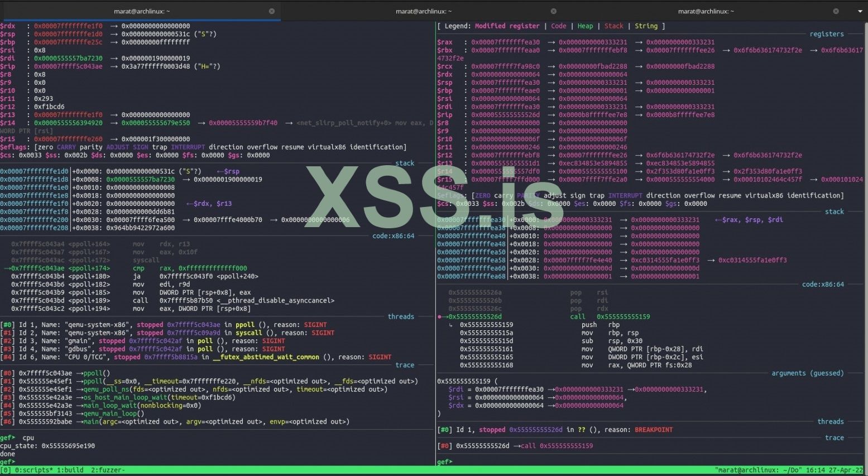Click the $r12 value 0xf1bcd6
The height and width of the screenshot is (476, 868).
pyautogui.click(x=49, y=107)
